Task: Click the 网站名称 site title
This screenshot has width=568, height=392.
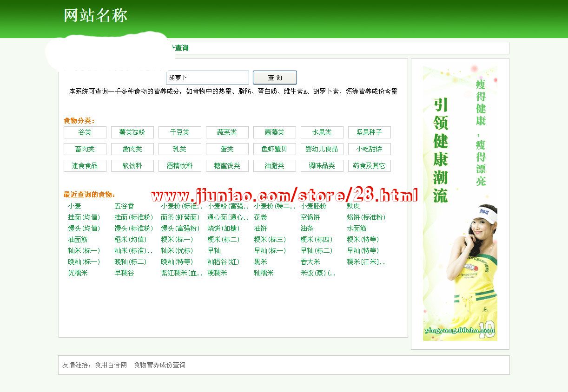Action: click(x=95, y=15)
